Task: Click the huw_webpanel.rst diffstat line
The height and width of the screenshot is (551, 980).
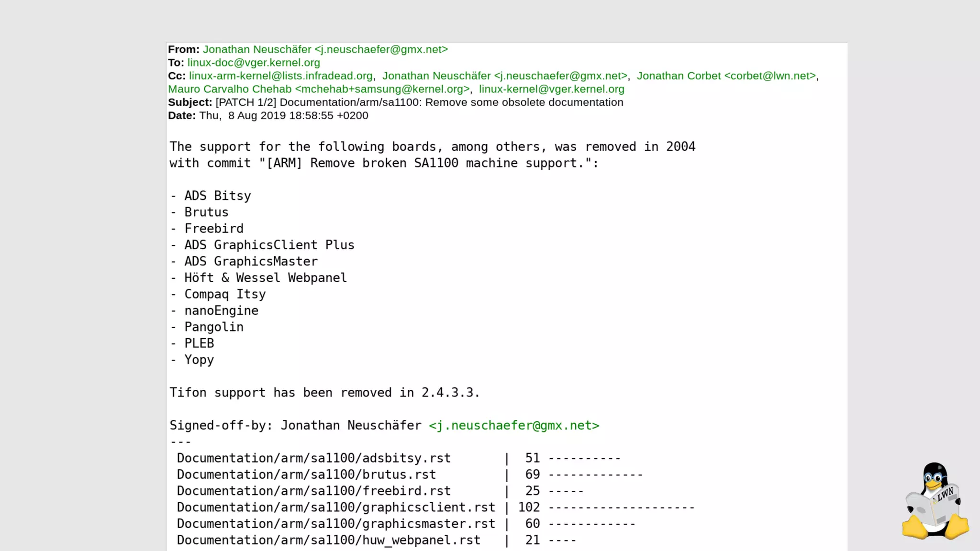Action: point(328,540)
